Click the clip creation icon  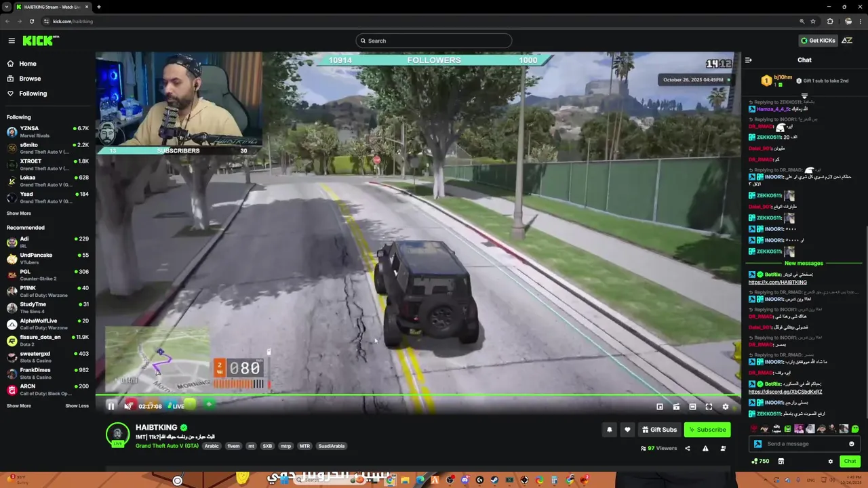(676, 407)
